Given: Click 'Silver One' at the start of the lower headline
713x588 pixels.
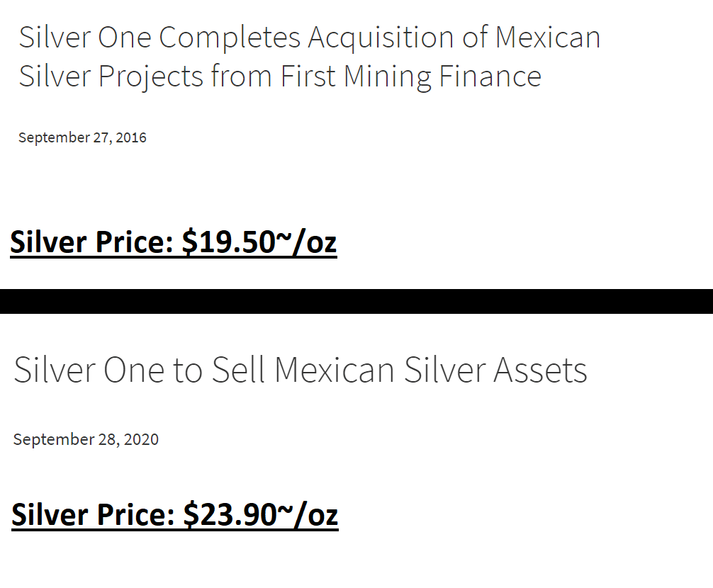Looking at the screenshot, I should (89, 370).
